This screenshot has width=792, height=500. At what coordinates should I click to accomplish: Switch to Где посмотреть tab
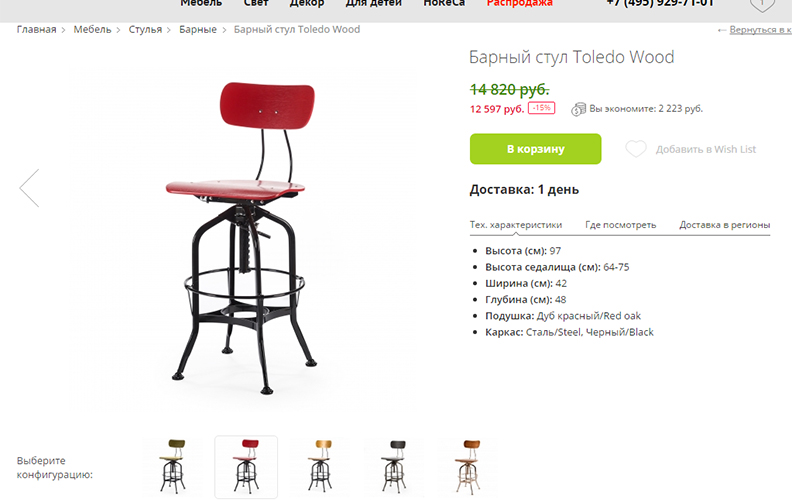620,225
